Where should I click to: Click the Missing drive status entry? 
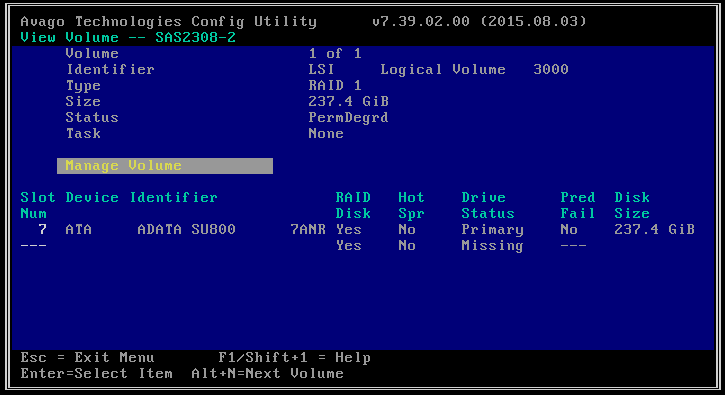point(492,246)
